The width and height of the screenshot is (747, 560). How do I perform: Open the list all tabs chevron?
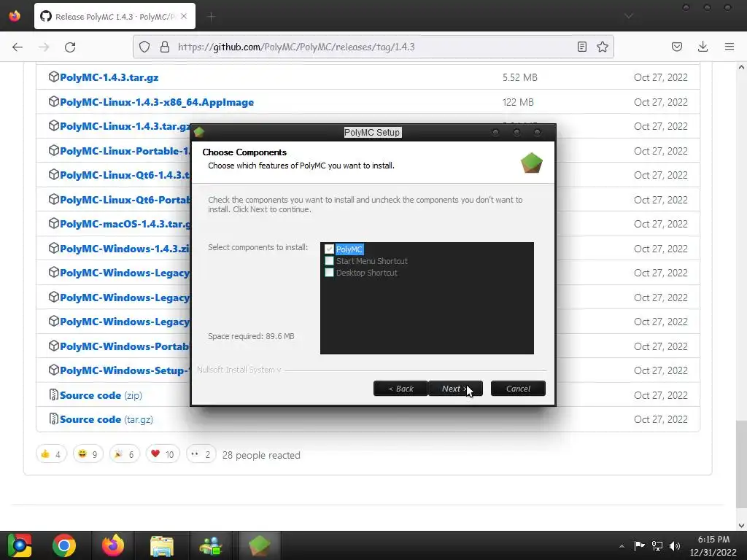[x=629, y=16]
